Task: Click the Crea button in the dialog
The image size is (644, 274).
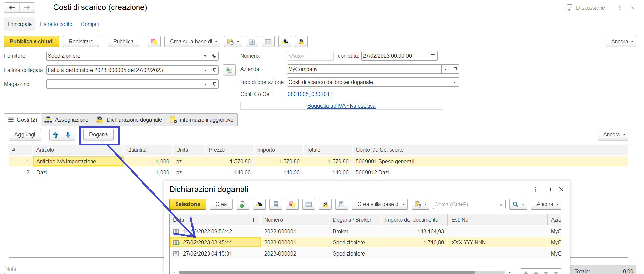Action: (x=221, y=204)
